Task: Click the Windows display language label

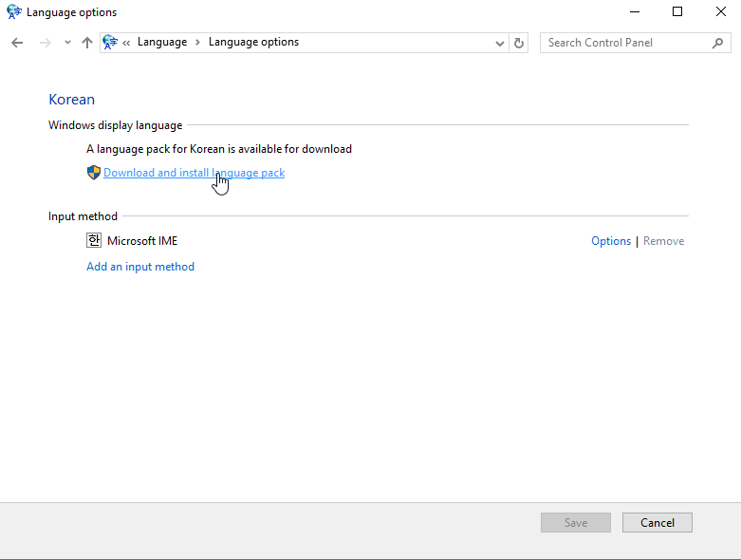Action: 116,125
